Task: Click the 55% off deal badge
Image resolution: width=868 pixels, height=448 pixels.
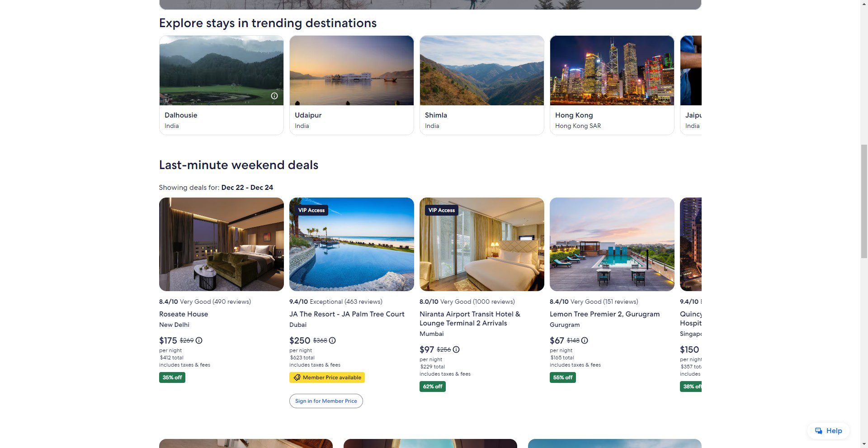Action: click(x=563, y=377)
